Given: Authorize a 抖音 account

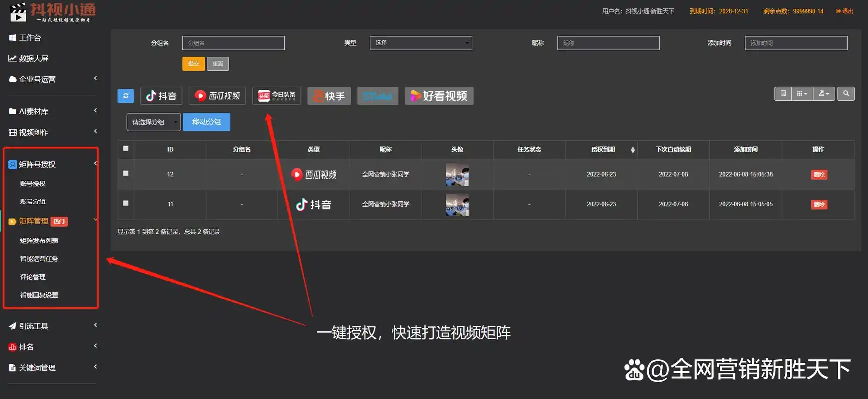Looking at the screenshot, I should pyautogui.click(x=161, y=96).
